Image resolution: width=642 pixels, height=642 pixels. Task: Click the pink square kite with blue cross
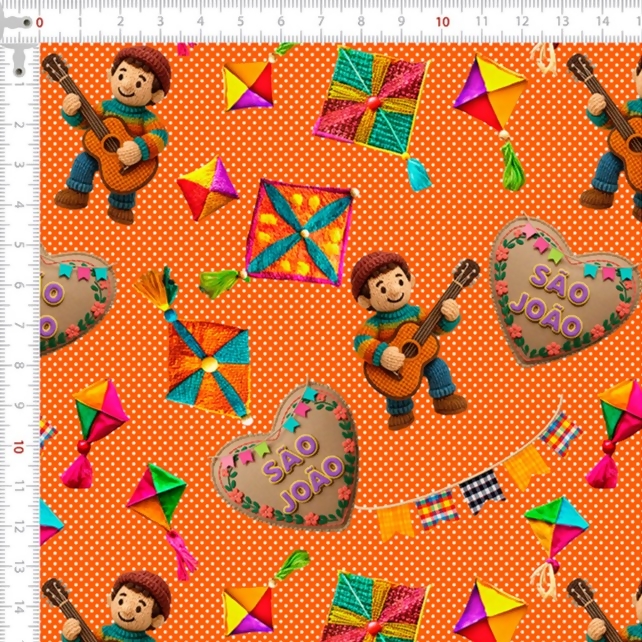[x=298, y=232]
